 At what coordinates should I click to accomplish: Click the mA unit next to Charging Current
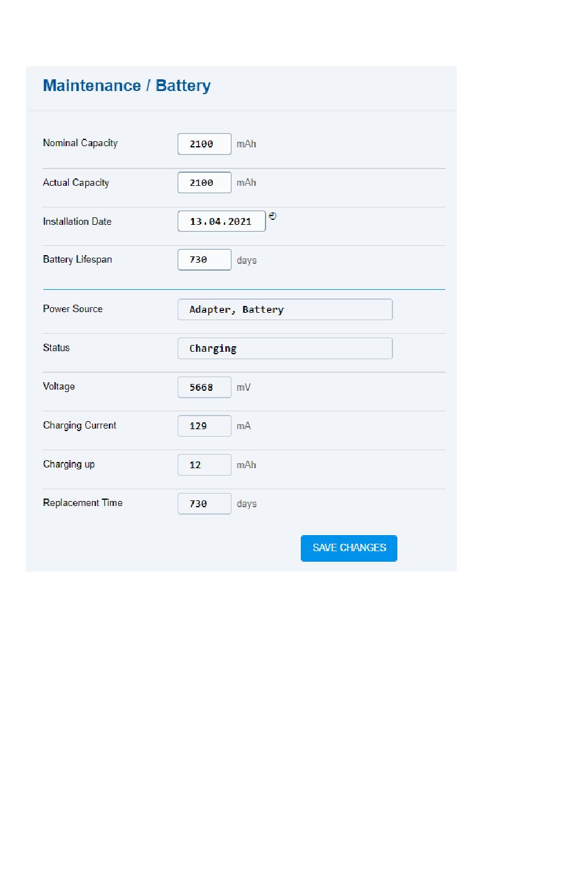coord(244,426)
